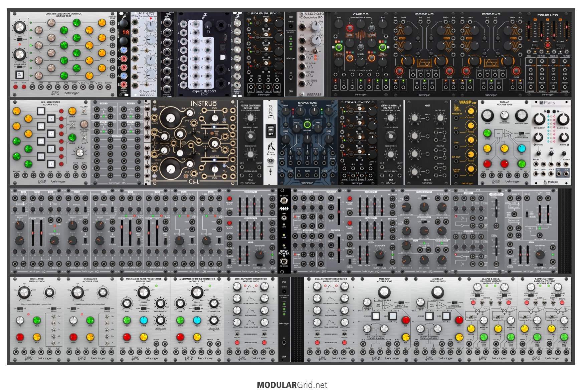This screenshot has height=392, width=585.
Task: Select the FILTER knob on Filtamp 1006
Action: 487,115
